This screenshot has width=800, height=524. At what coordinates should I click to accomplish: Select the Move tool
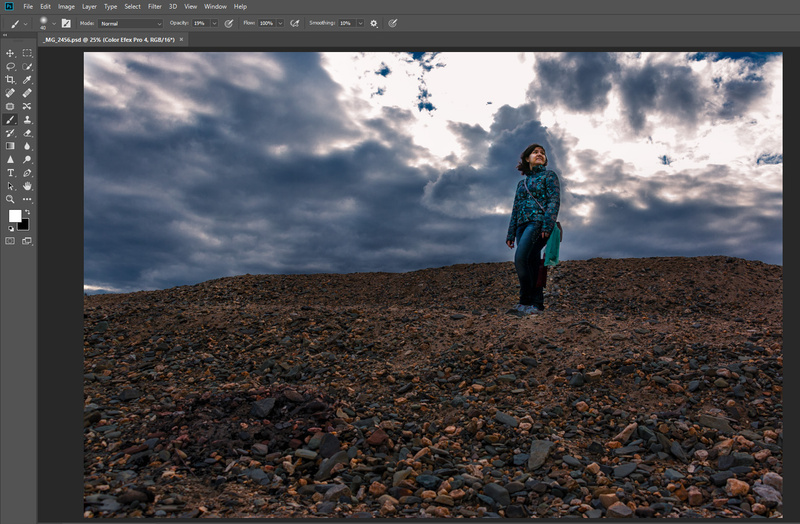10,53
